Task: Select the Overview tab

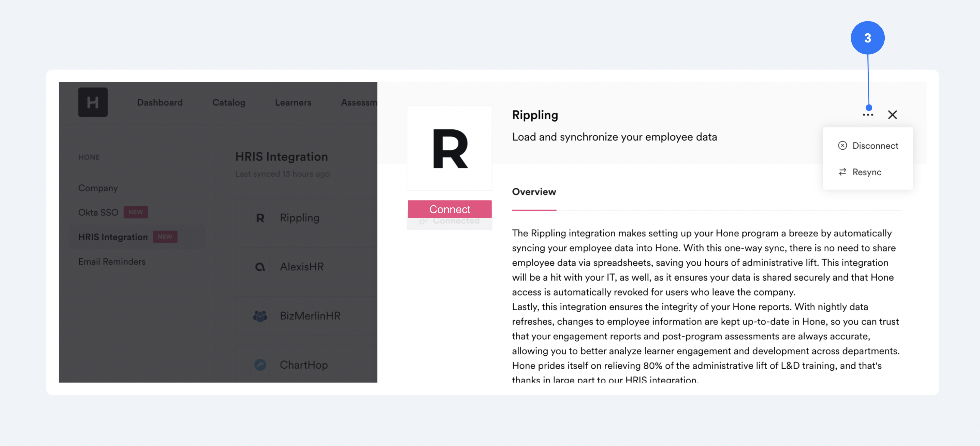Action: pyautogui.click(x=534, y=192)
